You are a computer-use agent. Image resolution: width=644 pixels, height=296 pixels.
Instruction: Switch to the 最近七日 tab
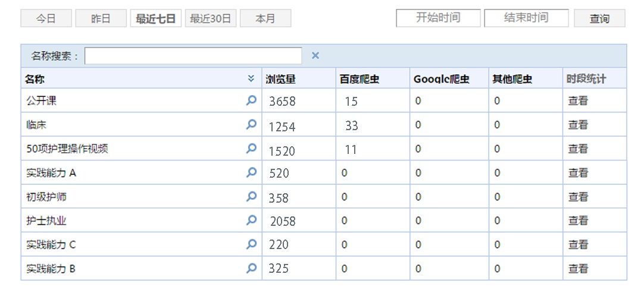click(156, 18)
